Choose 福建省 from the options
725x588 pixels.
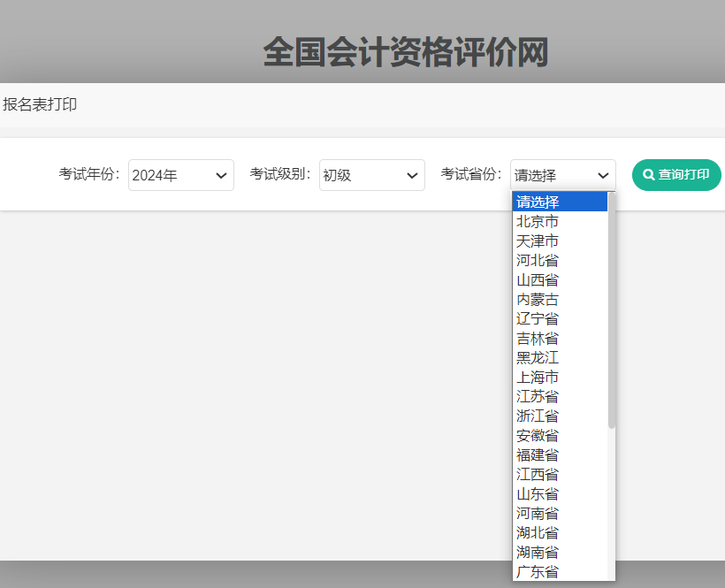[x=560, y=454]
